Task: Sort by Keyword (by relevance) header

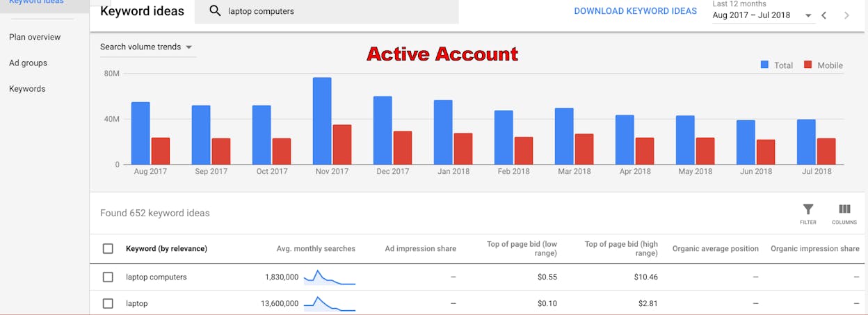Action: (166, 248)
